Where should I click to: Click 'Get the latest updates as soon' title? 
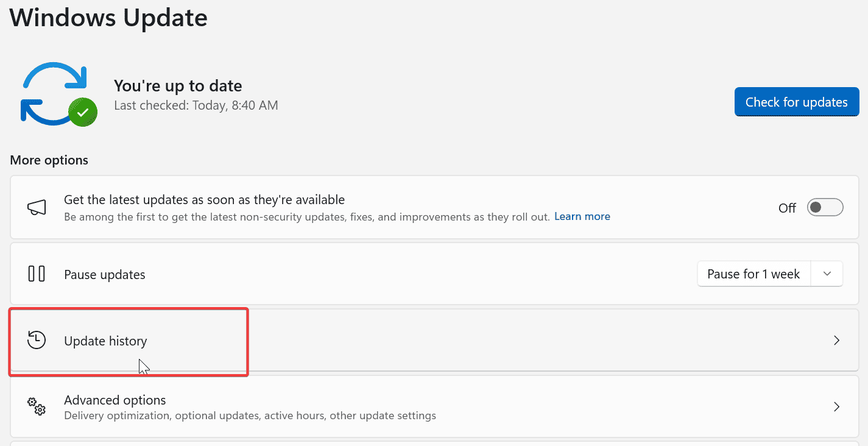pyautogui.click(x=205, y=200)
